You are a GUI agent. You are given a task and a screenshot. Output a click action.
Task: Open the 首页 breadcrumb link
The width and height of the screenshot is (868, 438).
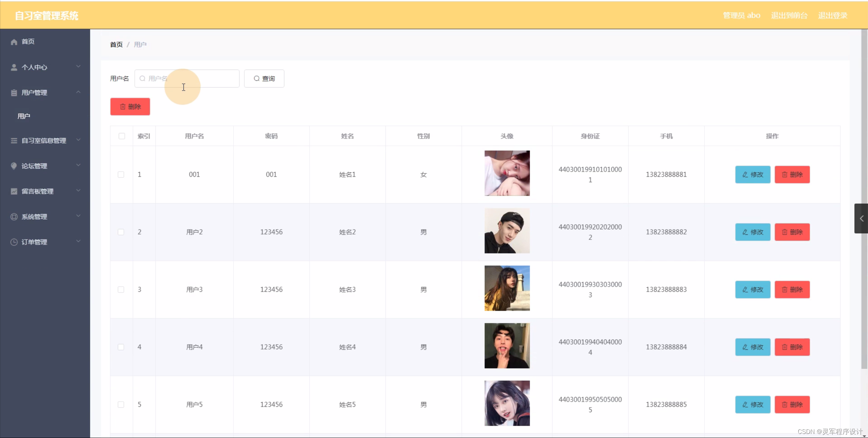point(116,44)
